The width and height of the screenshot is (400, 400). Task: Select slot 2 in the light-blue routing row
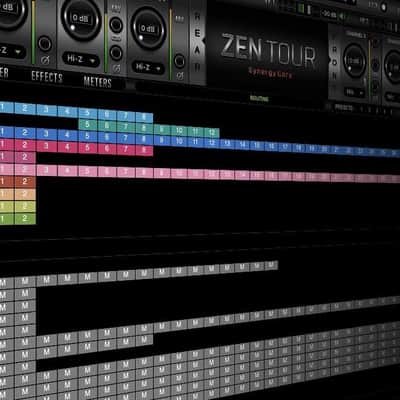click(x=25, y=108)
